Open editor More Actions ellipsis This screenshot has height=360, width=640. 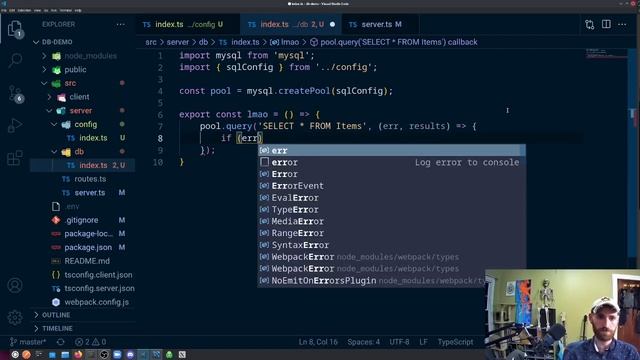click(x=622, y=24)
